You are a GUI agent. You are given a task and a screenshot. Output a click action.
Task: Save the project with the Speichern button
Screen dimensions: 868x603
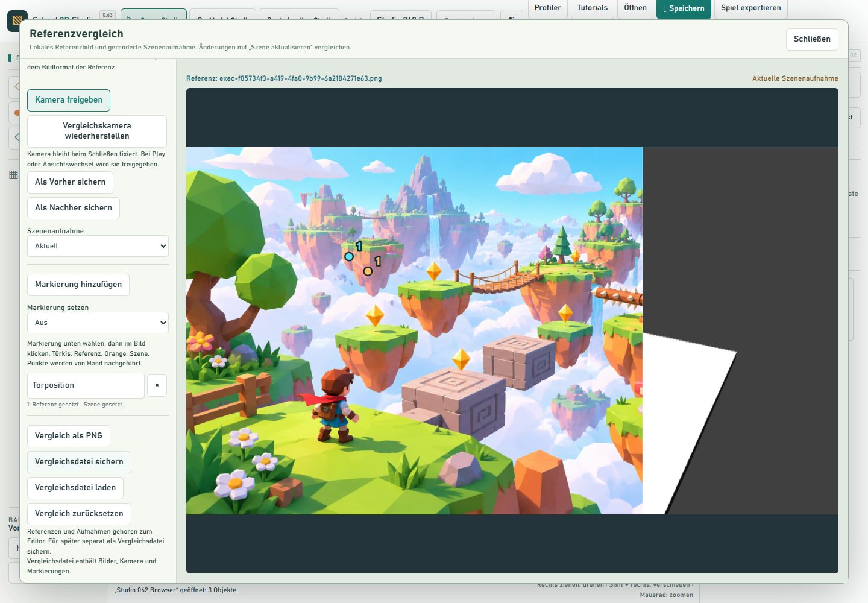684,8
